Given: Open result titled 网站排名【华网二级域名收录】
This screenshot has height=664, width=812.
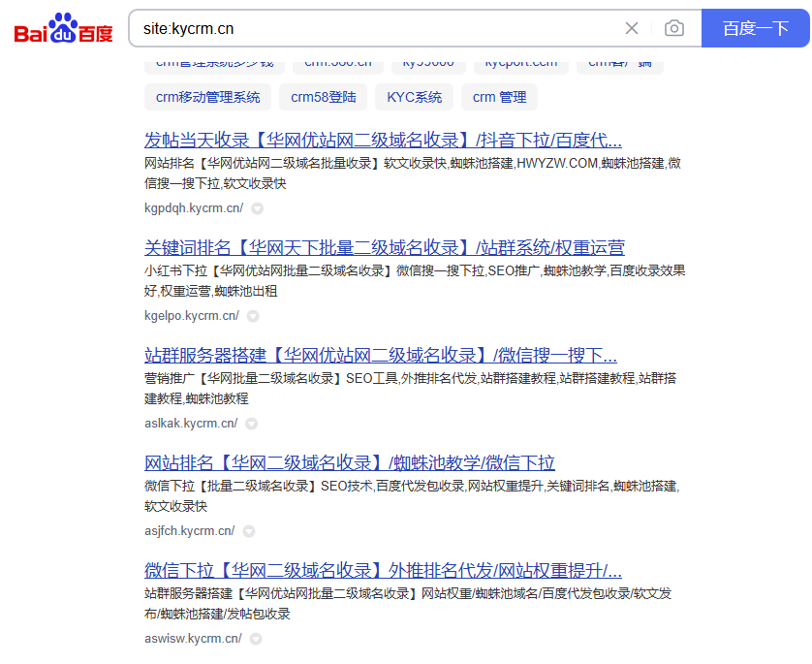Looking at the screenshot, I should click(350, 463).
